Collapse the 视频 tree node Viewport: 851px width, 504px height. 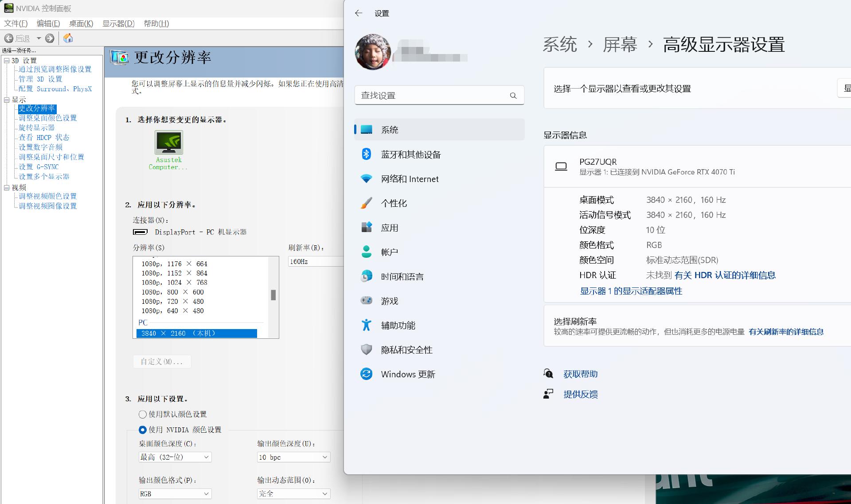point(7,187)
